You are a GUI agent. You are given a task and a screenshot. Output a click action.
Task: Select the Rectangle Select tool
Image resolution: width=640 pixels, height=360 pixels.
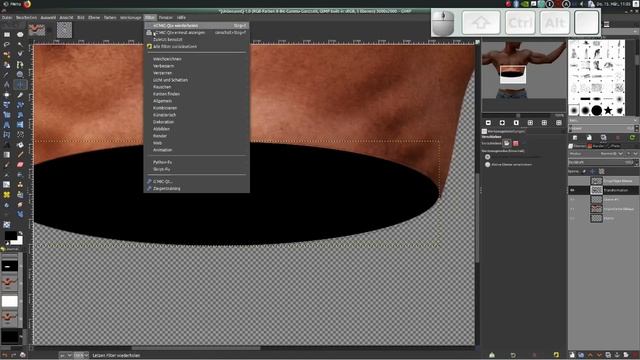(x=7, y=35)
